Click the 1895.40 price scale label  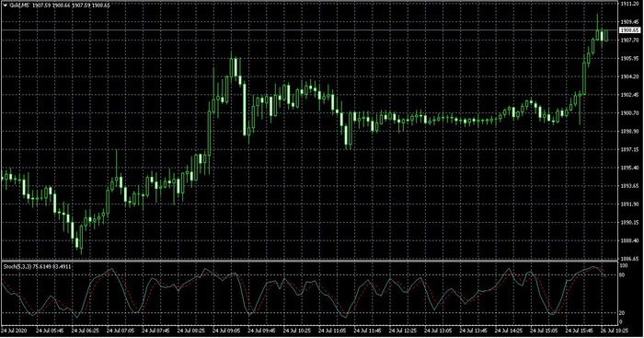629,168
